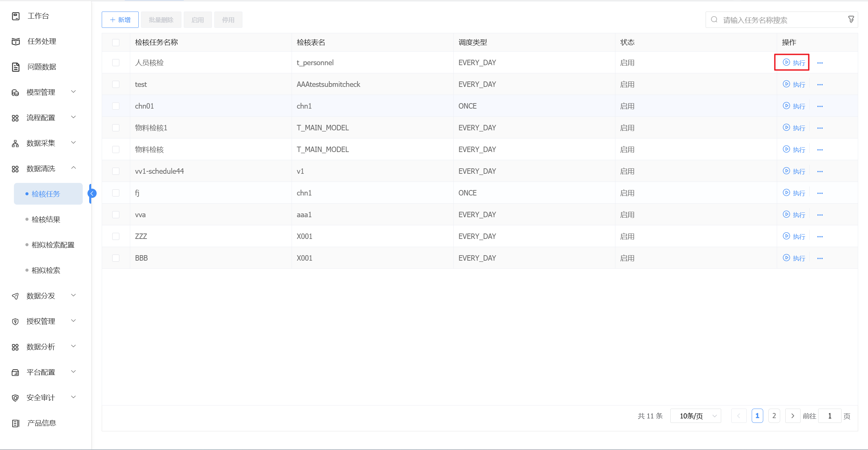Go to 相似检索配置 menu item

(53, 245)
